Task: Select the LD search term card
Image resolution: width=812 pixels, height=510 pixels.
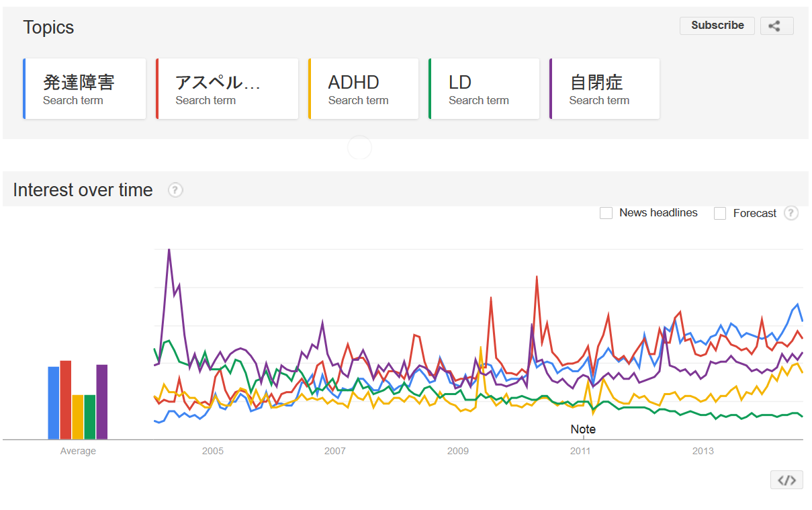Action: click(x=484, y=89)
